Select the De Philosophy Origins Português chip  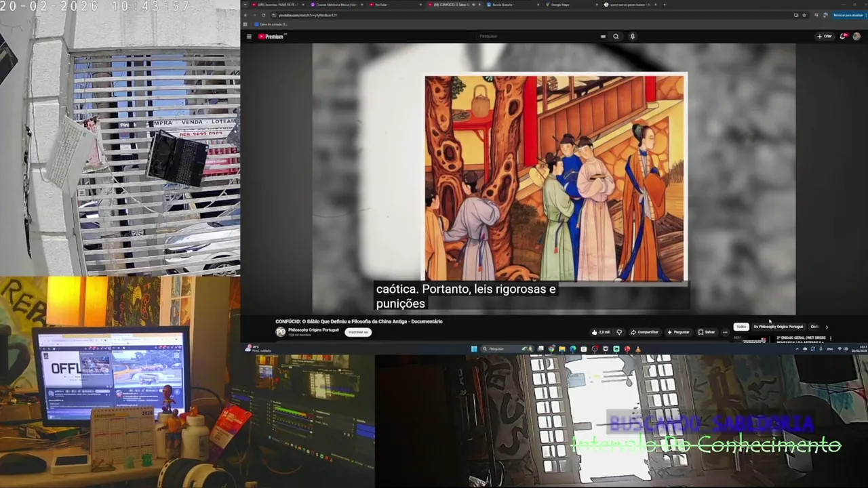(778, 327)
